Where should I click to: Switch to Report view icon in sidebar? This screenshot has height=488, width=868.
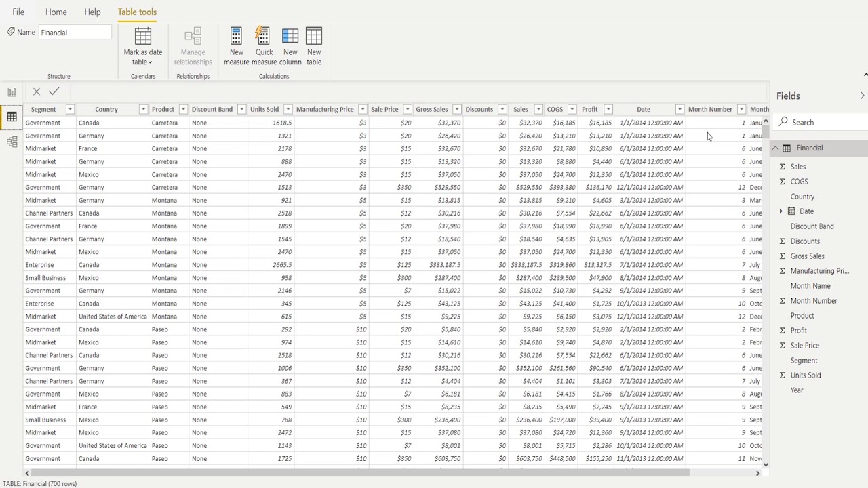tap(12, 92)
